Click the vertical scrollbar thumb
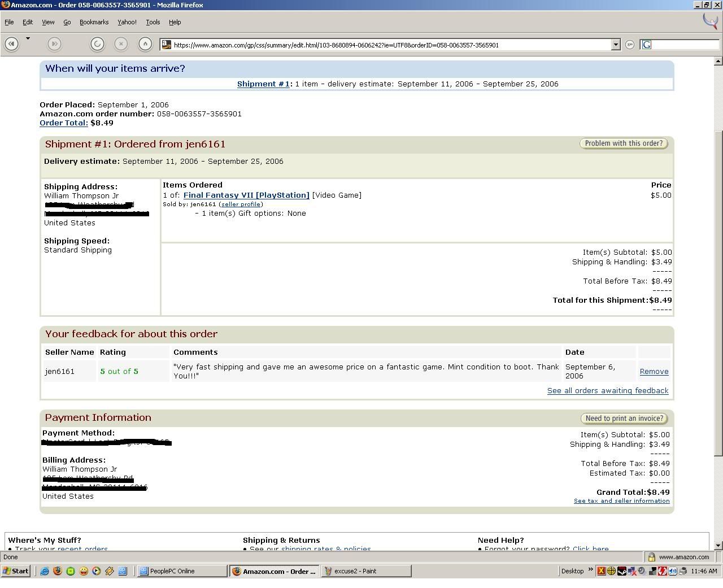This screenshot has height=588, width=723. pos(718,293)
